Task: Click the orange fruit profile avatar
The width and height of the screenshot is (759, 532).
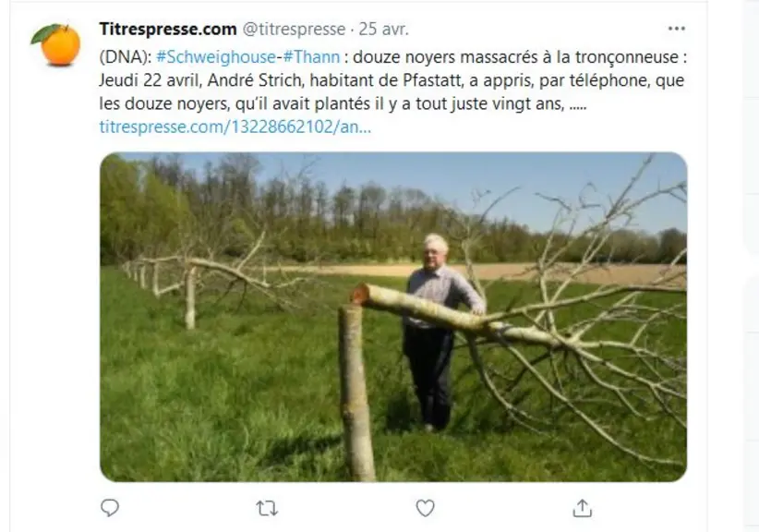Action: pos(56,44)
